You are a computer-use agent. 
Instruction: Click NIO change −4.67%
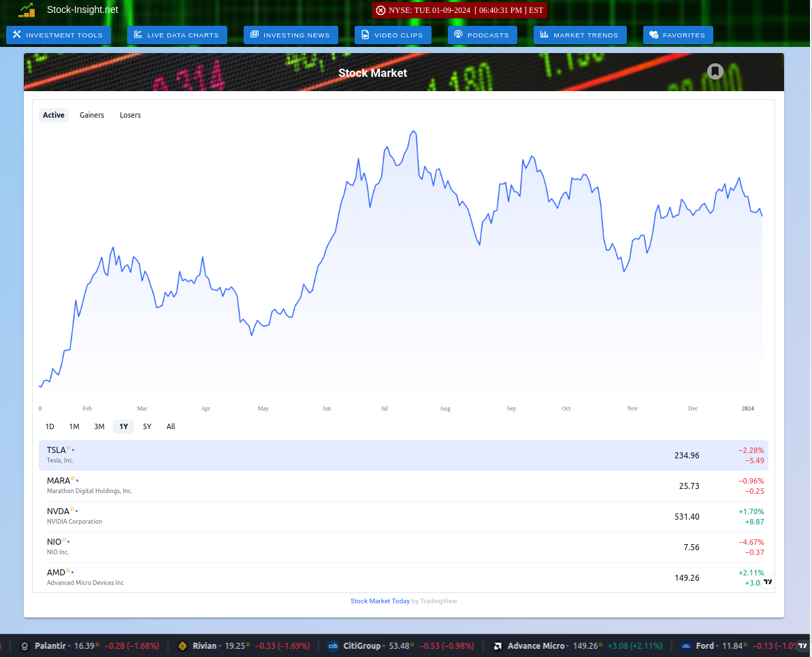point(751,542)
